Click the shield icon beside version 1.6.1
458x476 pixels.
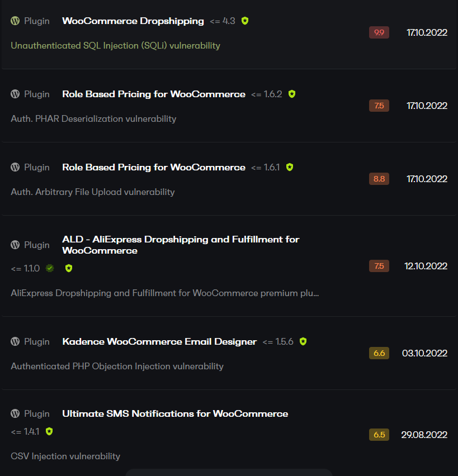290,167
